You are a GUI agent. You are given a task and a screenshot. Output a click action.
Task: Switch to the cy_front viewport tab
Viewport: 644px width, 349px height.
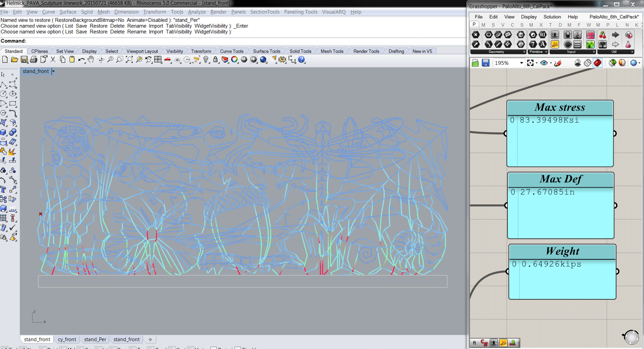pyautogui.click(x=67, y=339)
